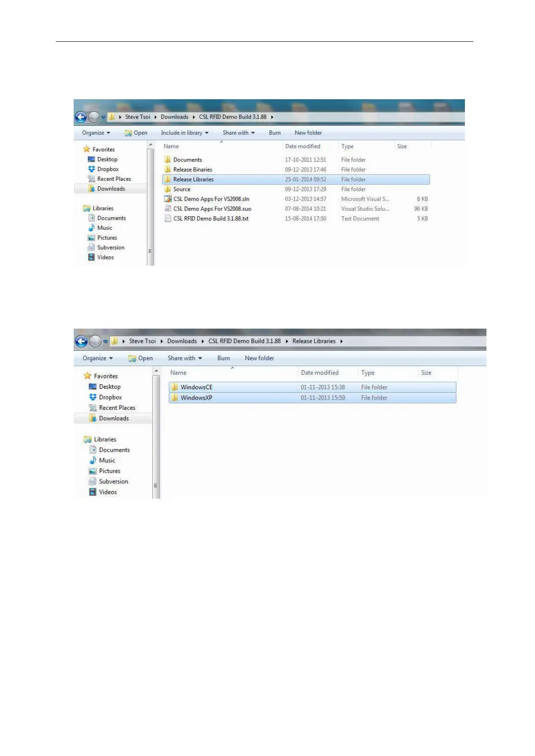Click Videos in top window sidebar
Screen dimensions: 535x756
pos(101,258)
